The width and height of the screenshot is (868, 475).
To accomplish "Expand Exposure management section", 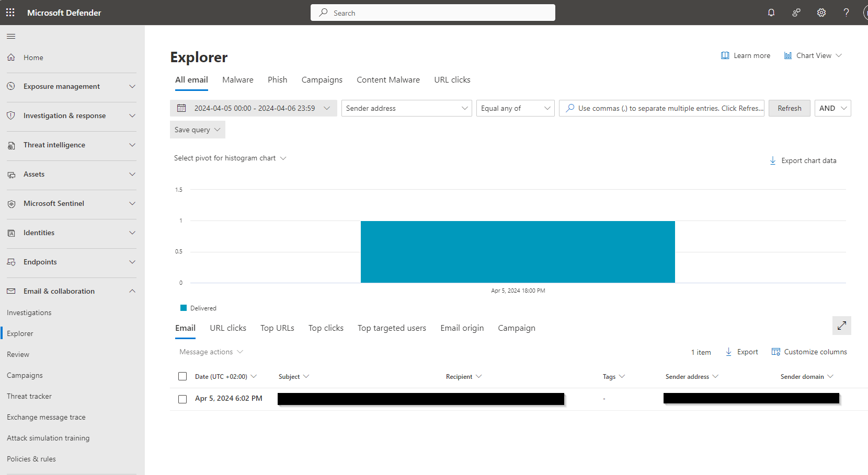I will tap(132, 86).
